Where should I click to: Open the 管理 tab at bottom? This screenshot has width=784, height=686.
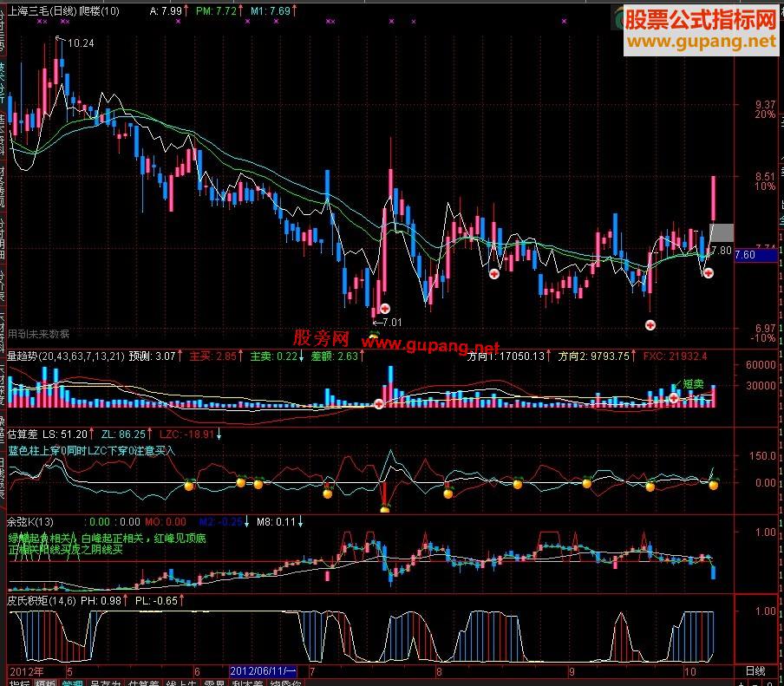[x=73, y=683]
